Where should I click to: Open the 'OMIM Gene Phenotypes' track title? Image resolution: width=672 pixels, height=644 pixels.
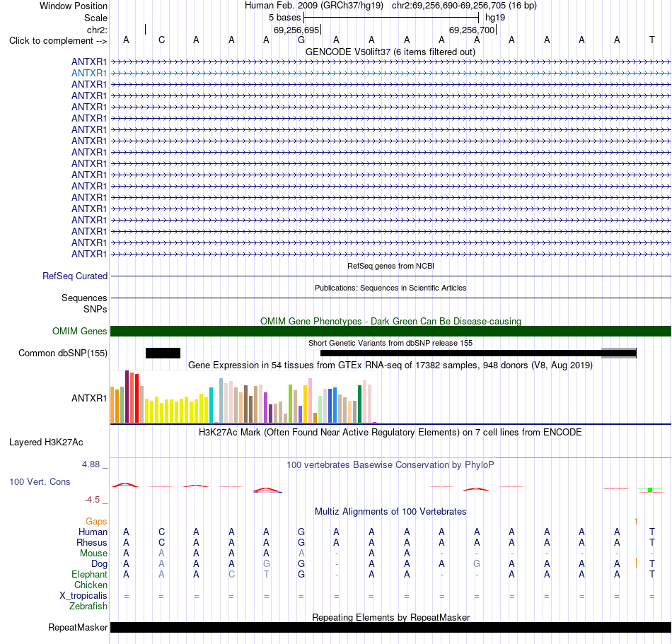tap(390, 321)
